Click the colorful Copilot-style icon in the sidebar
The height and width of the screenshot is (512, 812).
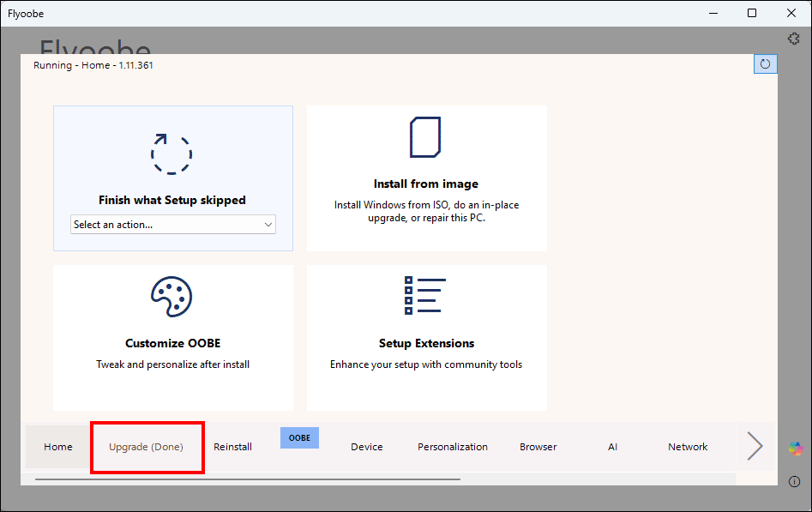796,449
